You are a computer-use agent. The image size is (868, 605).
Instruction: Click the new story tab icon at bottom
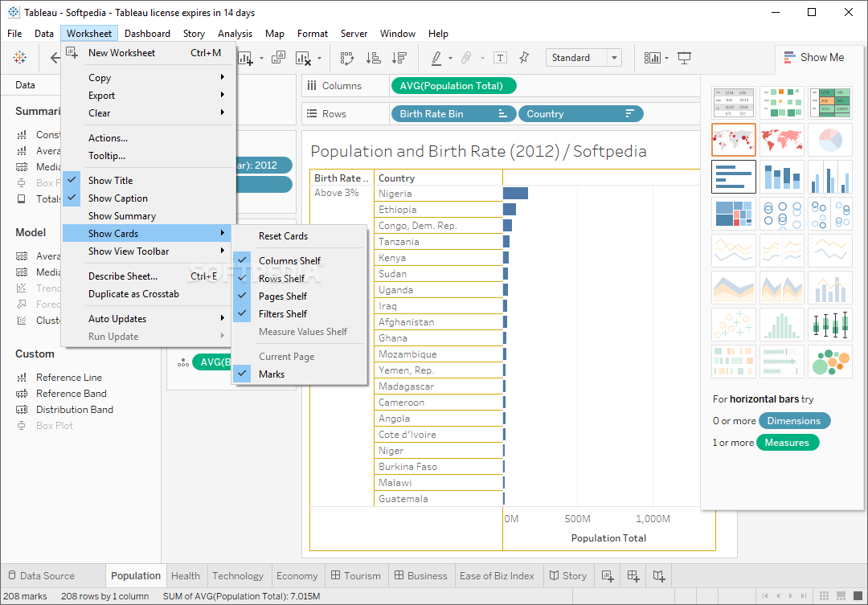[659, 575]
